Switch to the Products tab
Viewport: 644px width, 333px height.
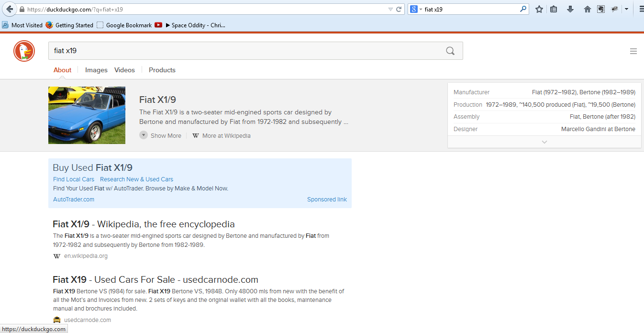[x=162, y=70]
